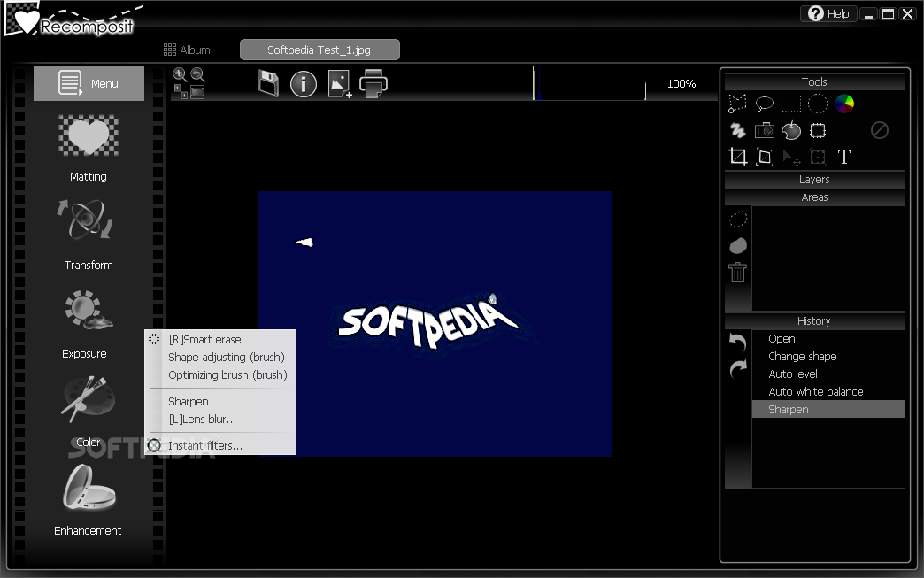Screen dimensions: 924x578
Task: Open the Help button
Action: pyautogui.click(x=828, y=13)
